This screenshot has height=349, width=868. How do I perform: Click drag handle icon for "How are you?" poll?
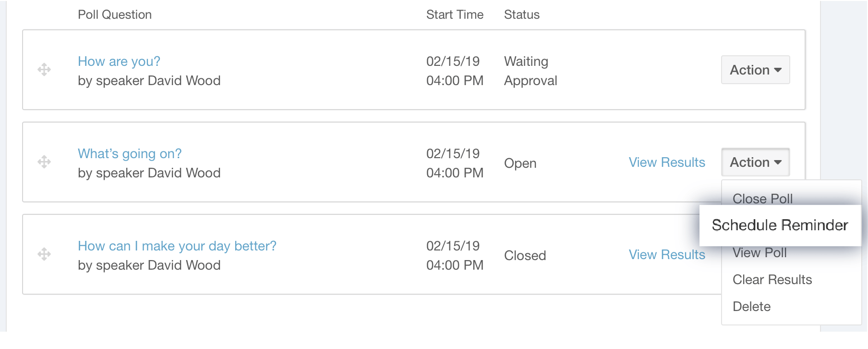coord(44,70)
